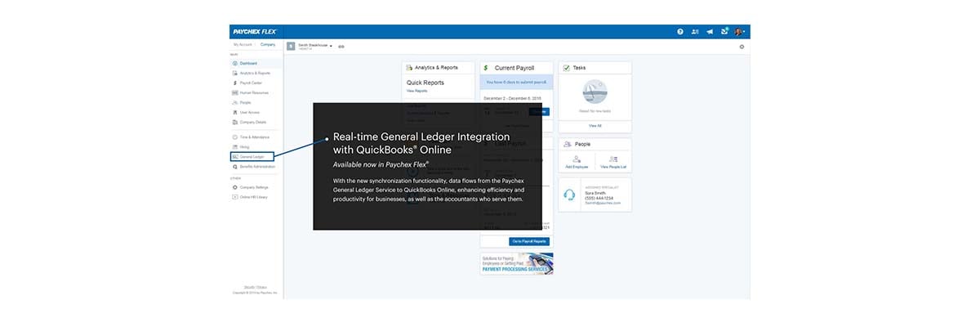Viewport: 980px width, 327px height.
Task: Click the Hiring sidebar icon
Action: (235, 146)
